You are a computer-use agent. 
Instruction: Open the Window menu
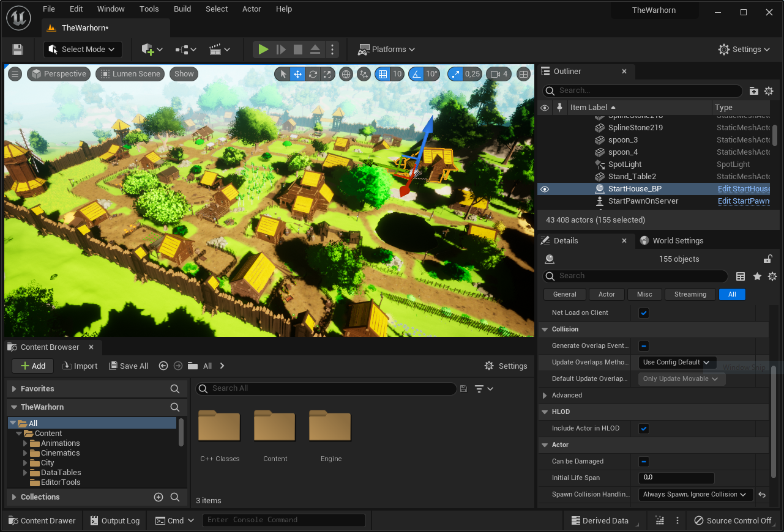coord(111,9)
